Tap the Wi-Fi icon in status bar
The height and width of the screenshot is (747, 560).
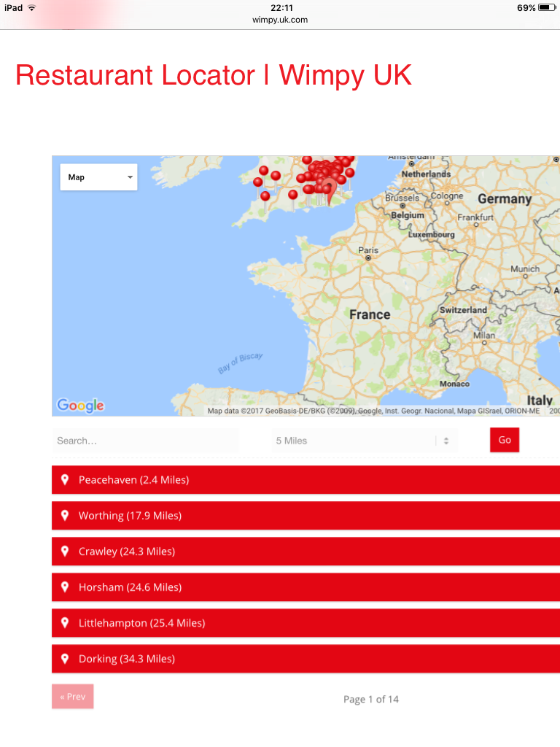[x=32, y=7]
